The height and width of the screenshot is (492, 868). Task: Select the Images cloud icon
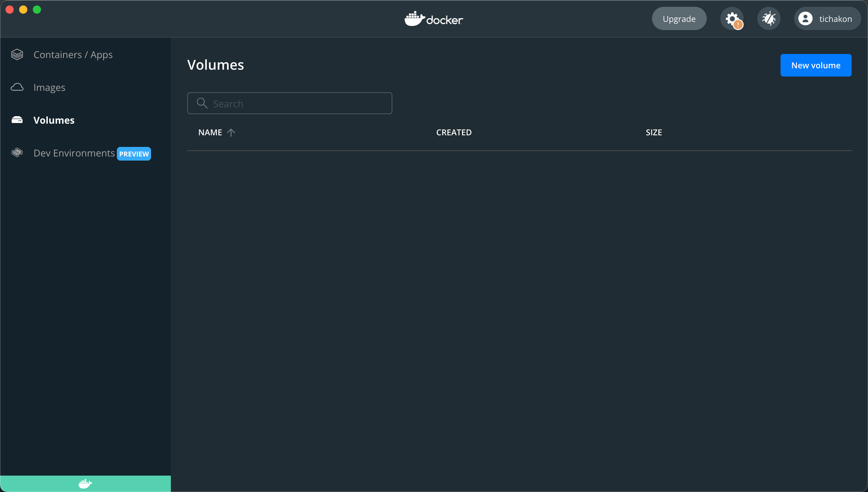[17, 87]
